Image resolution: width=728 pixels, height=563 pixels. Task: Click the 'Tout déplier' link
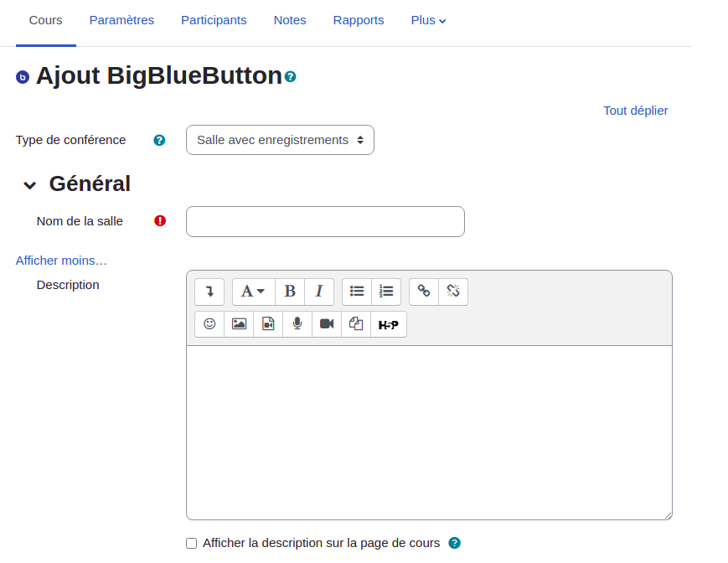click(x=635, y=111)
